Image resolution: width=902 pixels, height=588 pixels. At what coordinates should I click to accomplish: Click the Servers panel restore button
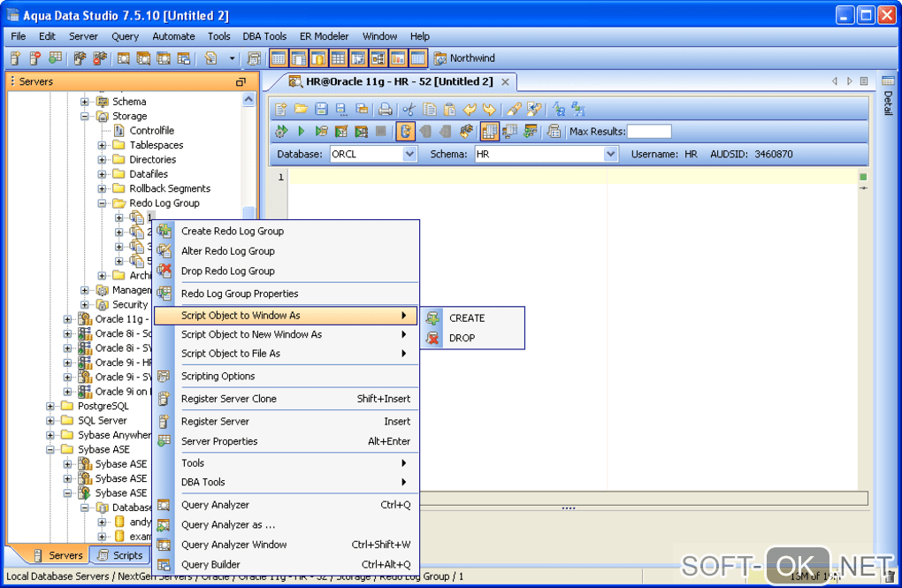point(241,81)
